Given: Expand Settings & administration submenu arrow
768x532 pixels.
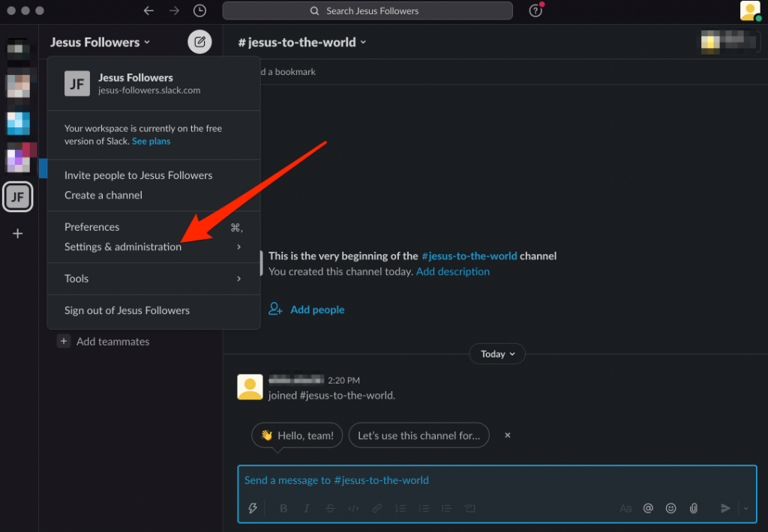Looking at the screenshot, I should click(x=238, y=247).
